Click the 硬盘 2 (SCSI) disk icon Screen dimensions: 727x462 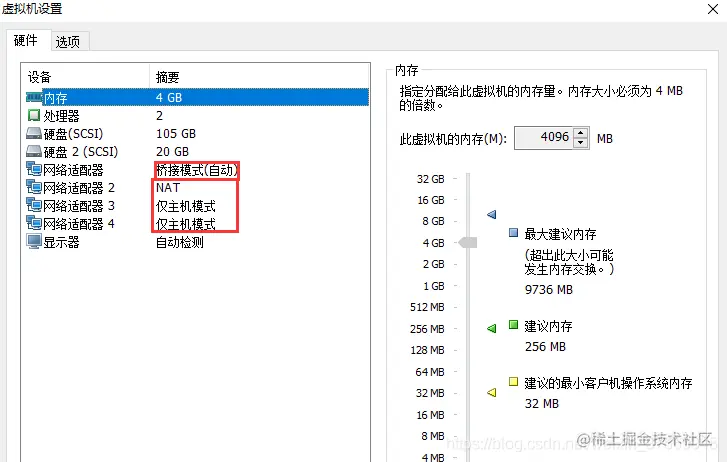[x=34, y=151]
